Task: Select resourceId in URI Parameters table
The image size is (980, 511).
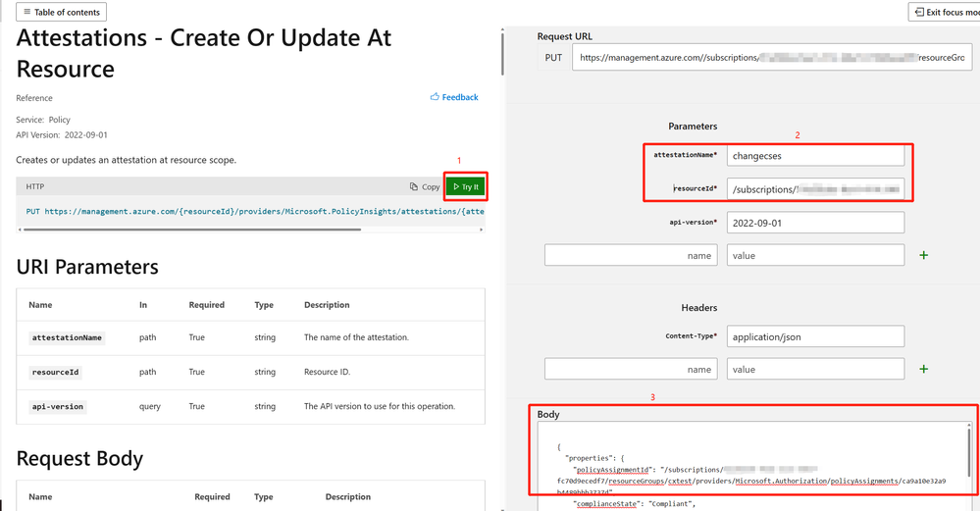Action: 56,373
